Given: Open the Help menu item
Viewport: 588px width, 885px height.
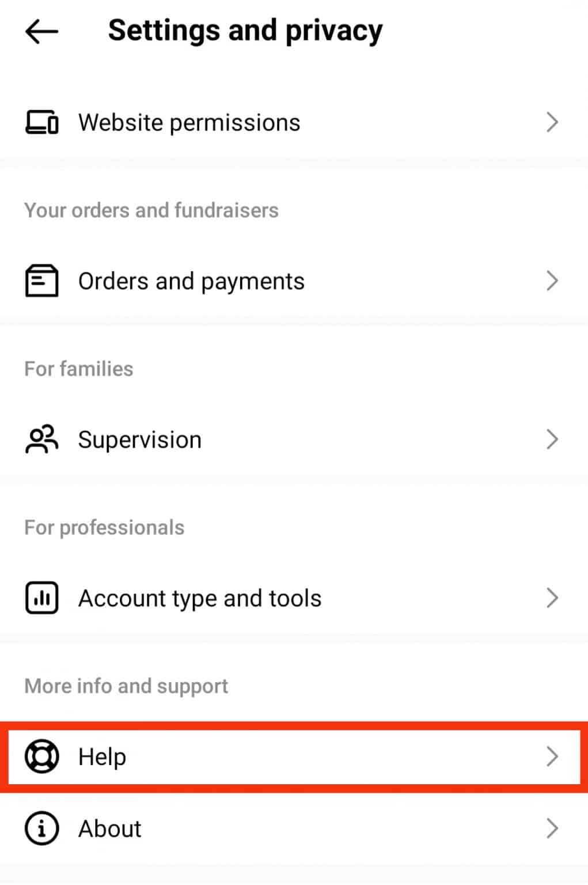Looking at the screenshot, I should (x=103, y=757).
